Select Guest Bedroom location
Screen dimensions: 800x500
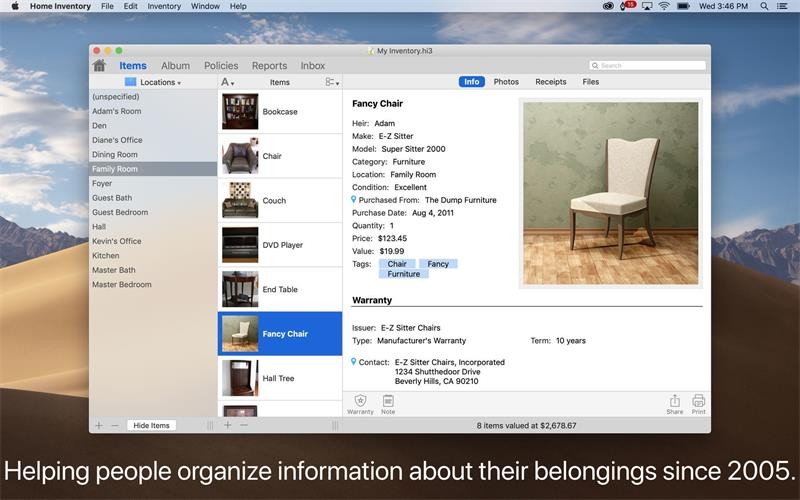(153, 212)
